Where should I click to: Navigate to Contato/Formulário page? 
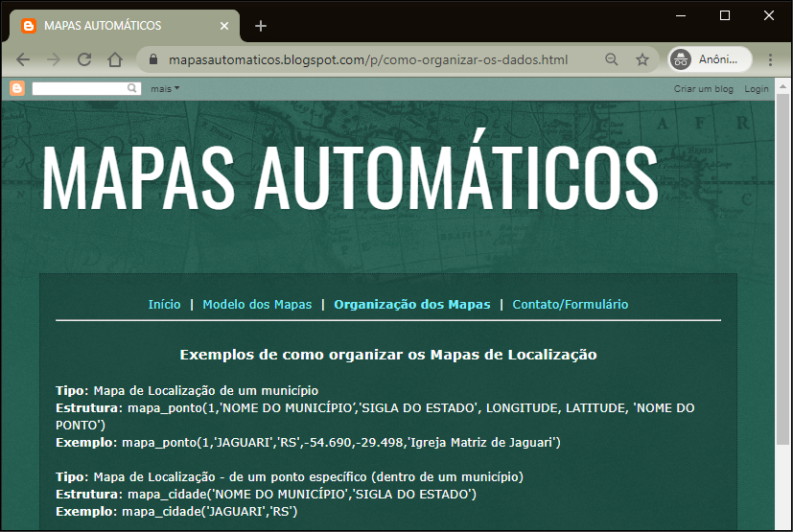[x=570, y=305]
